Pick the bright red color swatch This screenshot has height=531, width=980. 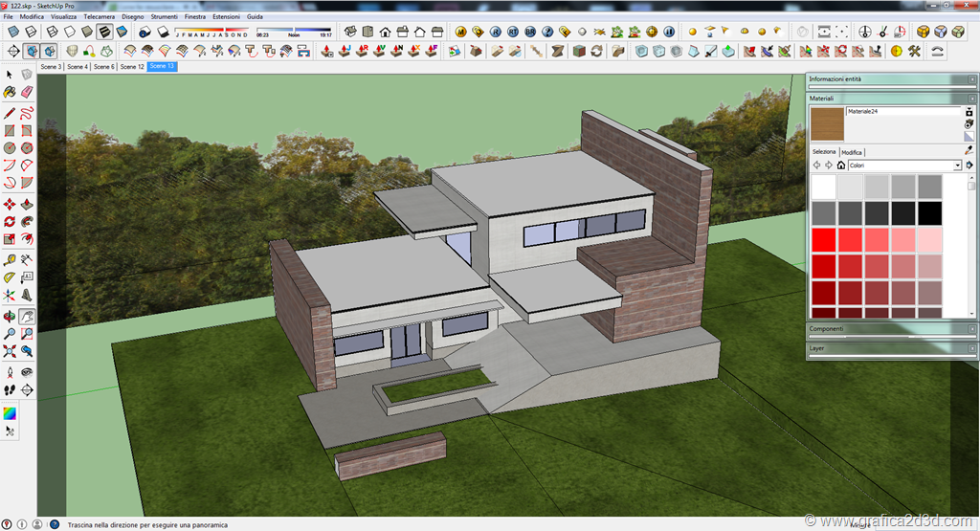[823, 239]
